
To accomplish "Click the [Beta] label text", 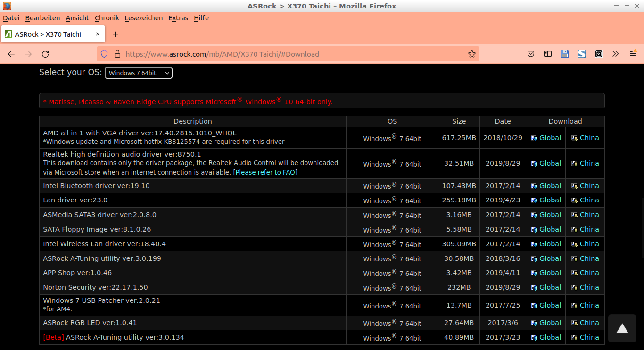I will coord(53,337).
